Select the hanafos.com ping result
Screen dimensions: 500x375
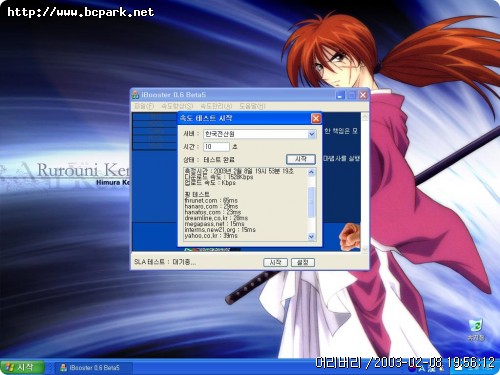213,212
